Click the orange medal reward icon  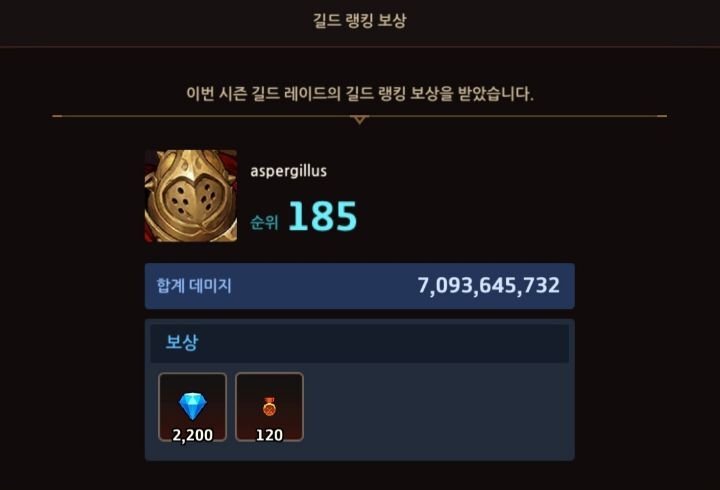269,406
